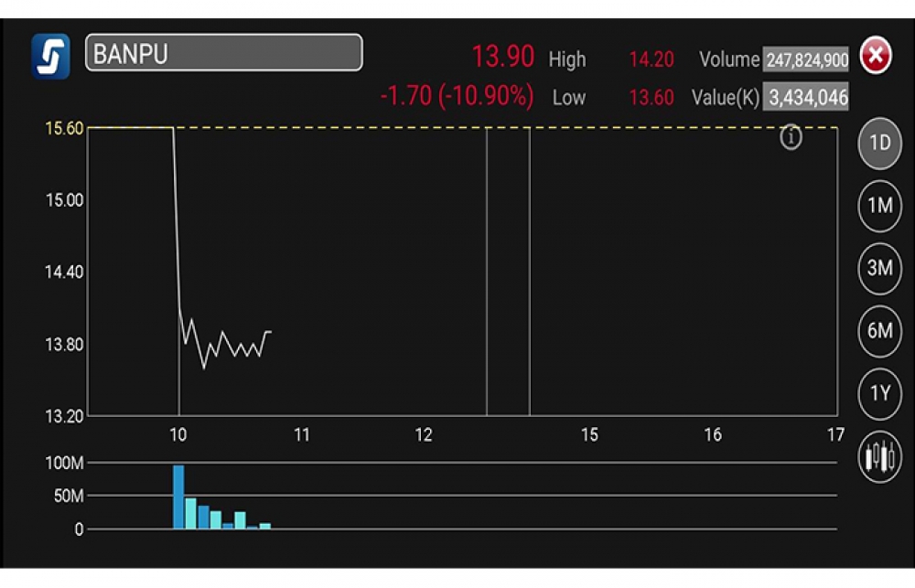Click the 14.40 price axis label
The height and width of the screenshot is (588, 915).
tap(64, 272)
